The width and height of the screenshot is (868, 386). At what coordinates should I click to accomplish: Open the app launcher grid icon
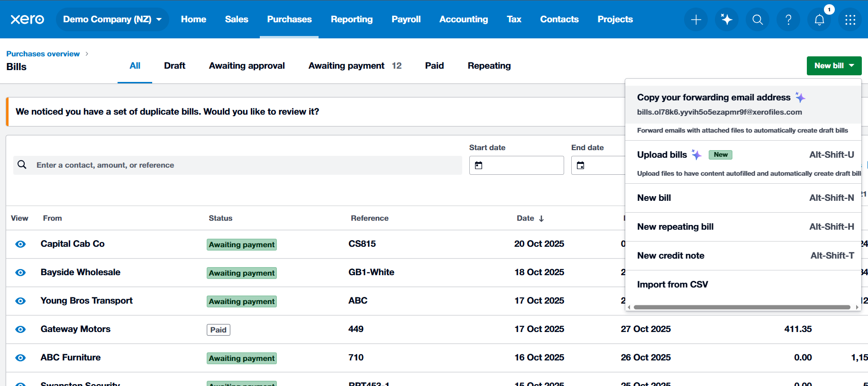(850, 19)
